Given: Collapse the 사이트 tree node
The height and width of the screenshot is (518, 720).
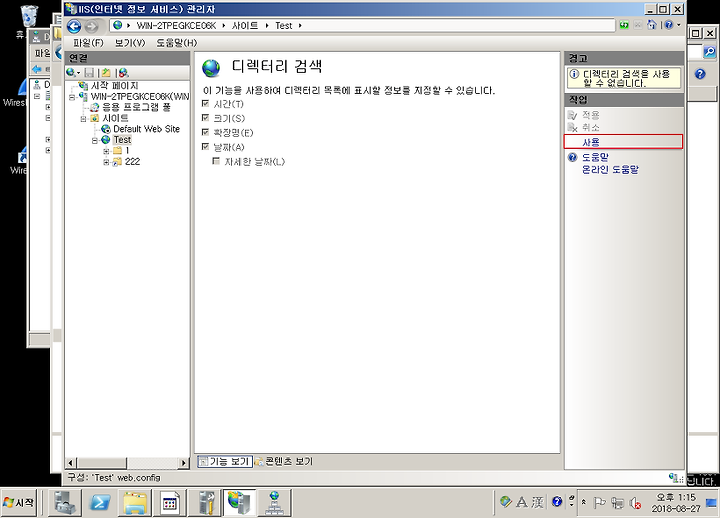Looking at the screenshot, I should coord(83,118).
